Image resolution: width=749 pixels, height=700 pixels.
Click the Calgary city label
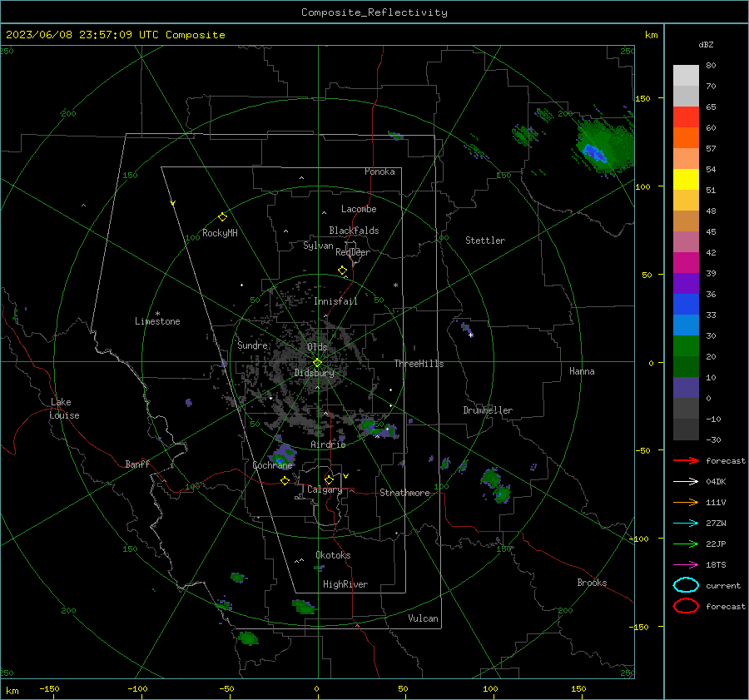325,489
